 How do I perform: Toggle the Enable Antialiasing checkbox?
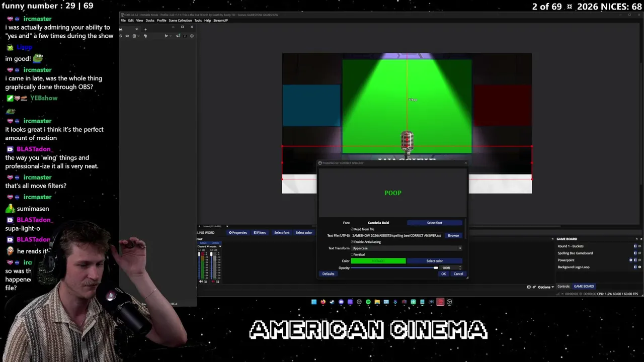[x=352, y=242]
